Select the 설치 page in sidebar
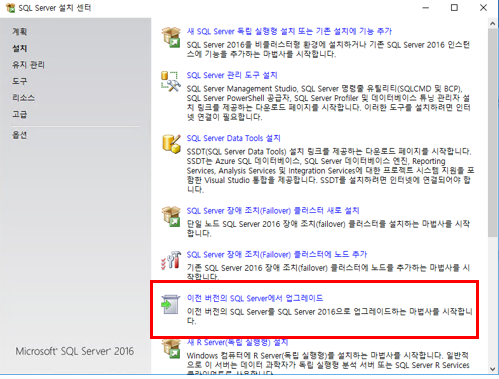This screenshot has height=379, width=499. tap(19, 48)
